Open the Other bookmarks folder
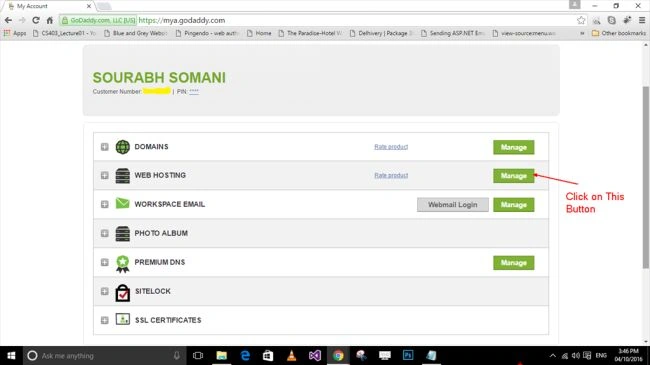 pyautogui.click(x=619, y=33)
